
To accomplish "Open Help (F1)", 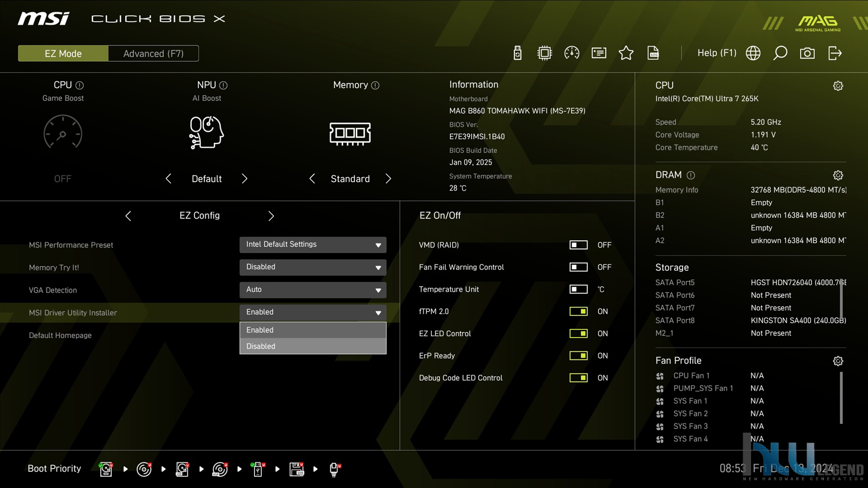I will [x=717, y=53].
